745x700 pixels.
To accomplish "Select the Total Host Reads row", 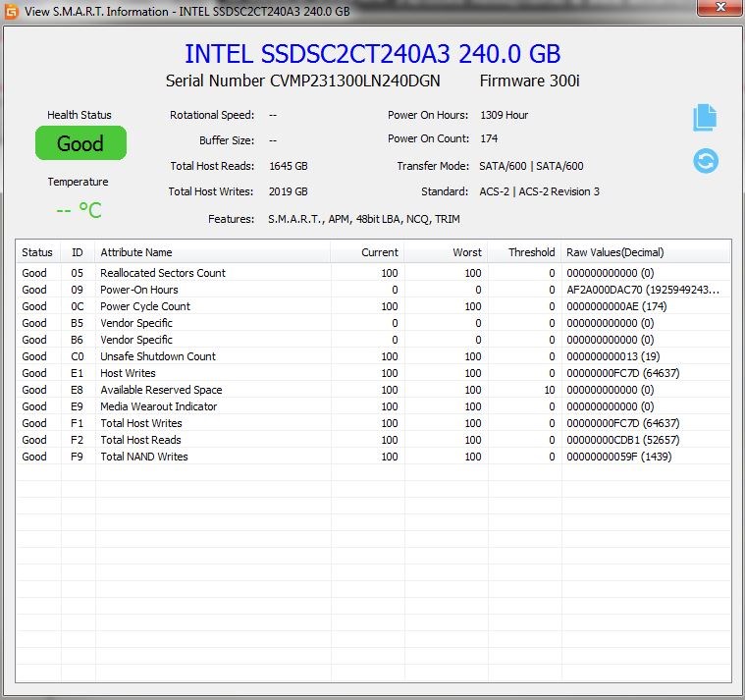I will pos(373,440).
